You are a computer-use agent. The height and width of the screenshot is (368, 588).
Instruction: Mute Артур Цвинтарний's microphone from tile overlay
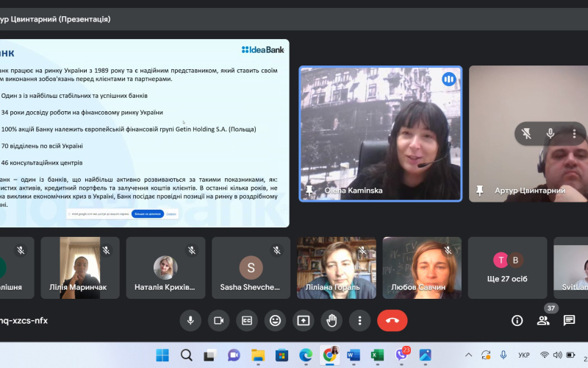550,134
